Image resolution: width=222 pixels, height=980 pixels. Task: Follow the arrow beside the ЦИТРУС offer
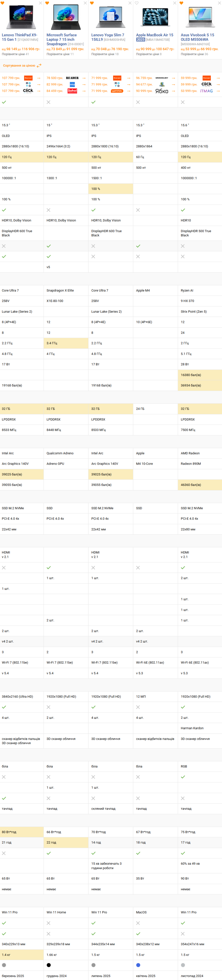[x=129, y=91]
